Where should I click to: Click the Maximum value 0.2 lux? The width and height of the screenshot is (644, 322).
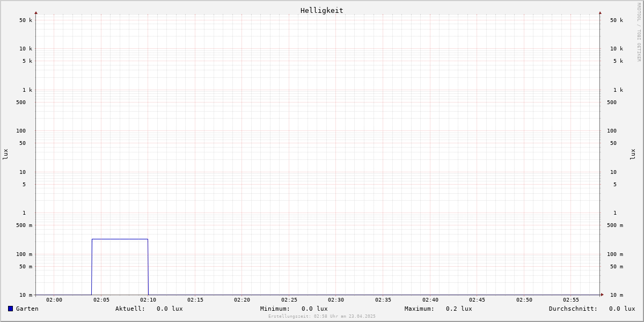click(x=459, y=309)
